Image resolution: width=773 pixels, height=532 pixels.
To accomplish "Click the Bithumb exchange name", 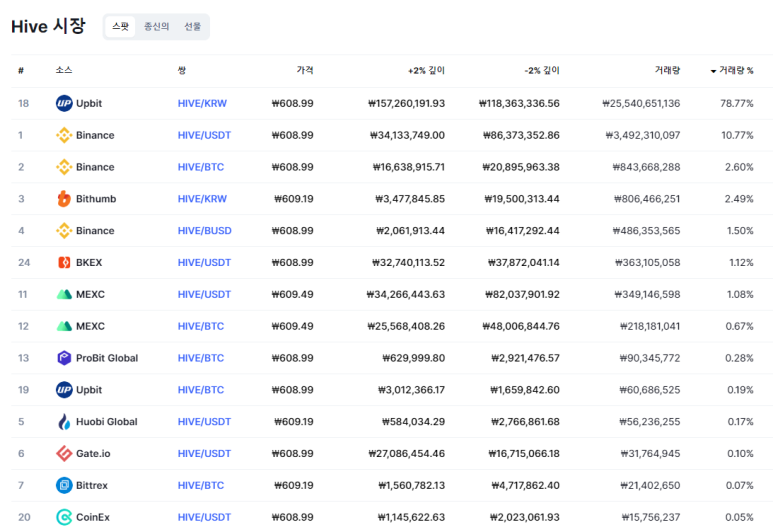I will [x=96, y=199].
